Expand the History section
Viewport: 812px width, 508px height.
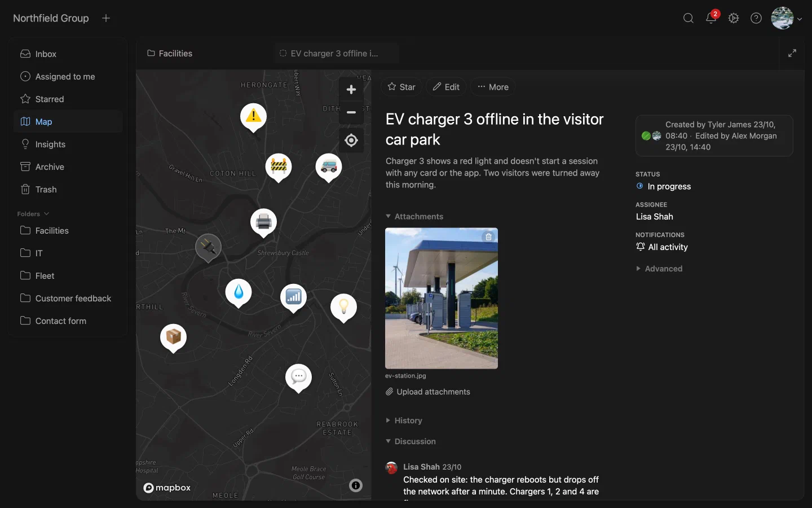click(x=404, y=421)
